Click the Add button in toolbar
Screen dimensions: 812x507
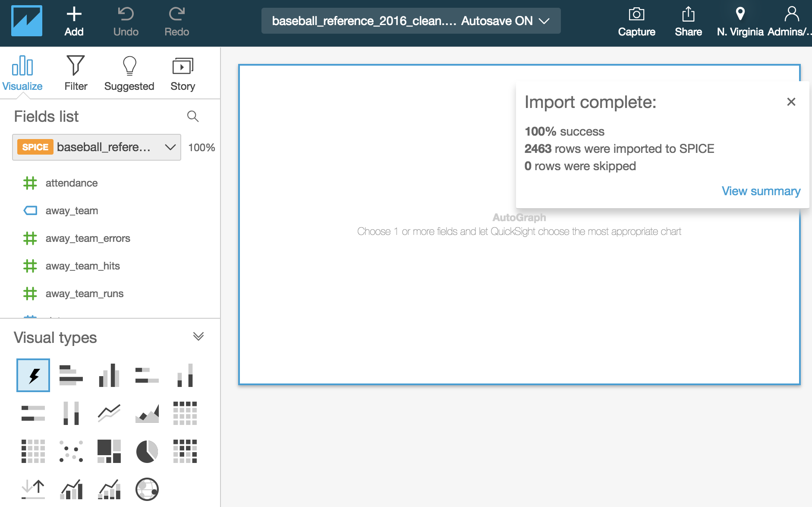coord(74,22)
